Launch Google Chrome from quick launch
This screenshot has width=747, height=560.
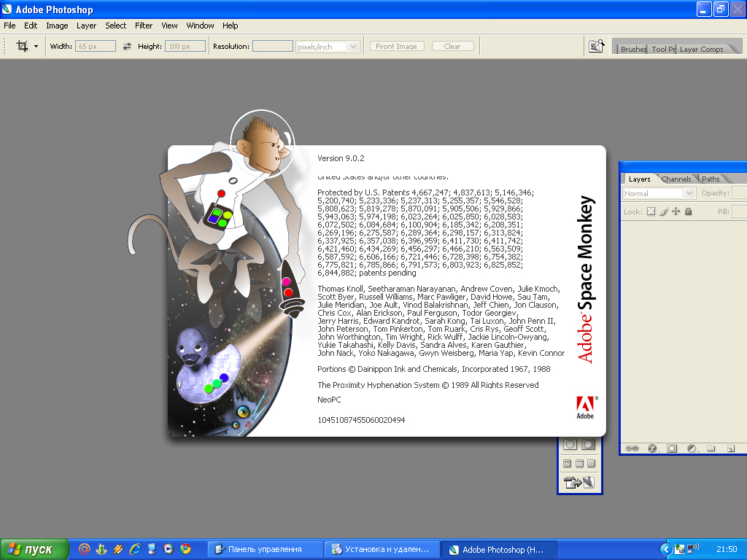(185, 549)
